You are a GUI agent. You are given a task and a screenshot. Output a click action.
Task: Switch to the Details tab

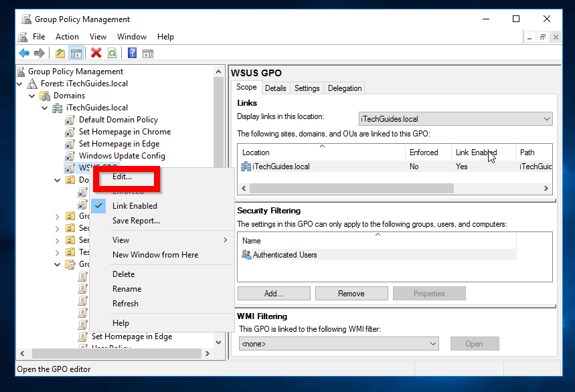point(275,88)
